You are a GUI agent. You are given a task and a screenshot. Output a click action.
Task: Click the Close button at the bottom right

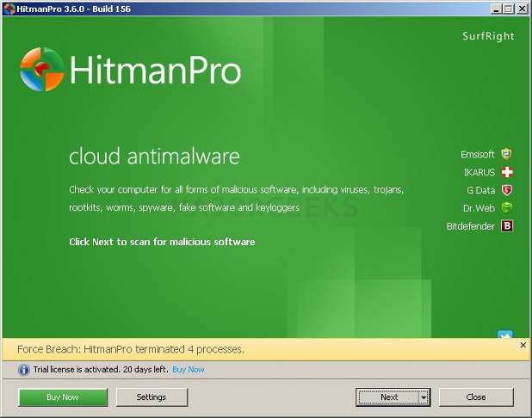pyautogui.click(x=476, y=397)
